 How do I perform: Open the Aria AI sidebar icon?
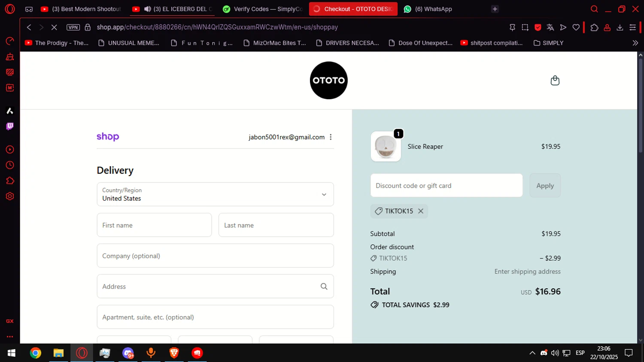click(x=9, y=111)
